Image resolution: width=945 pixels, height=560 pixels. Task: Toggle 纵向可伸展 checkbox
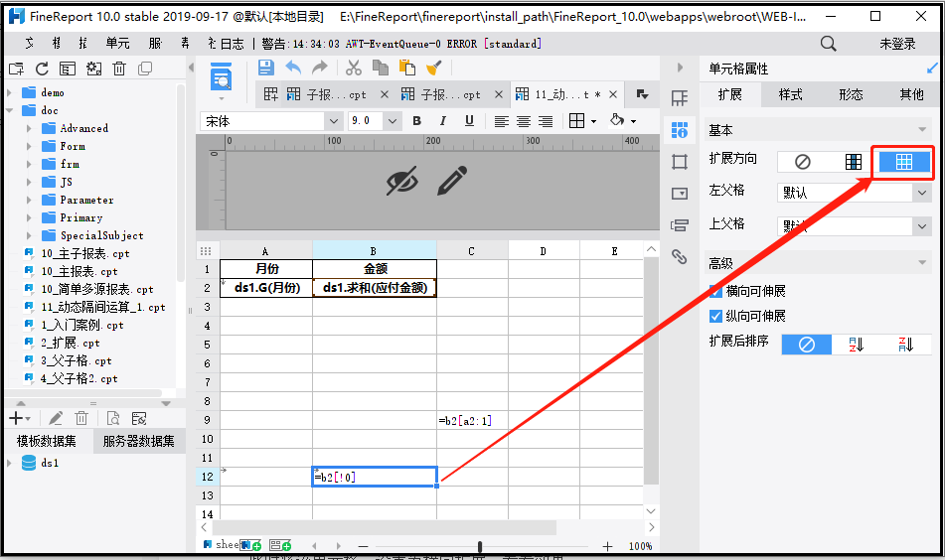pos(715,316)
